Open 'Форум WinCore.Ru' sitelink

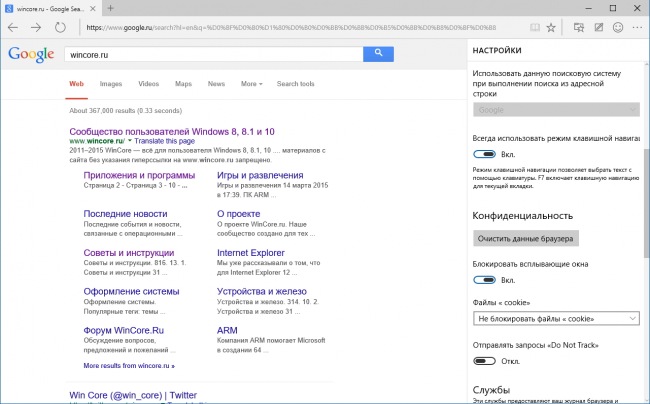pyautogui.click(x=124, y=330)
